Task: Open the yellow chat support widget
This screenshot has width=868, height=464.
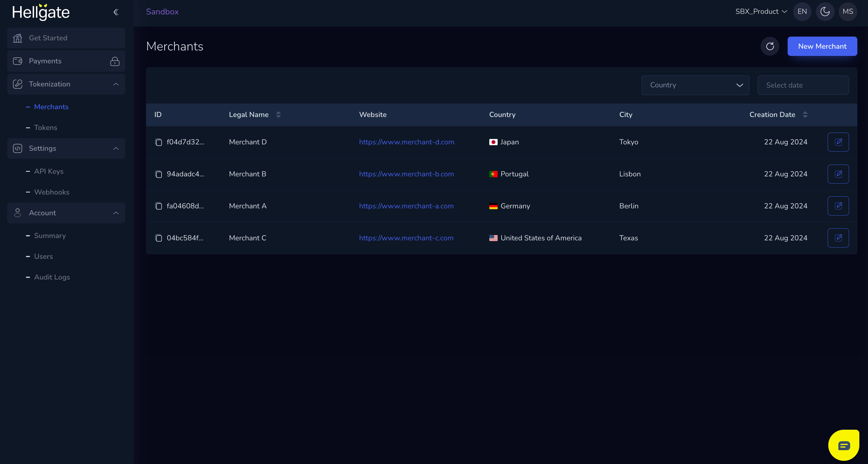Action: point(844,446)
